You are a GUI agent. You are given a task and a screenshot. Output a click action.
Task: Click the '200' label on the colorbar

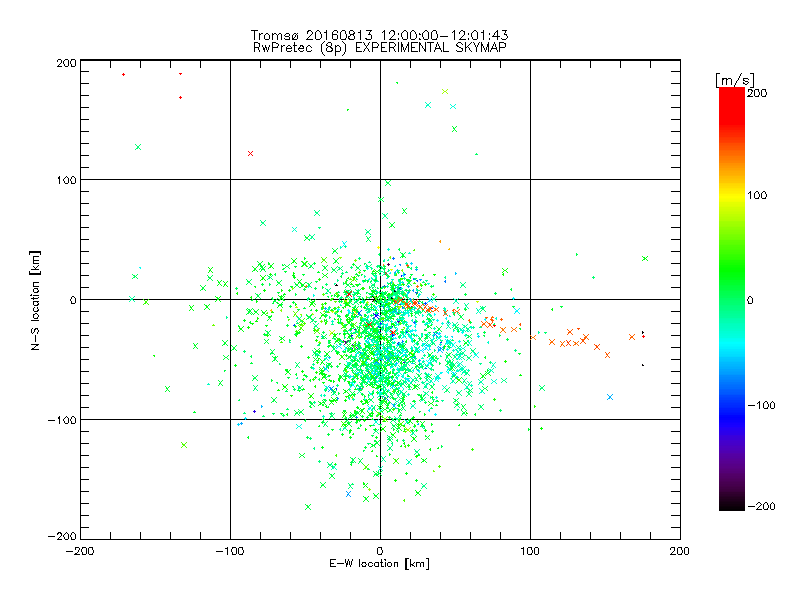click(x=757, y=93)
